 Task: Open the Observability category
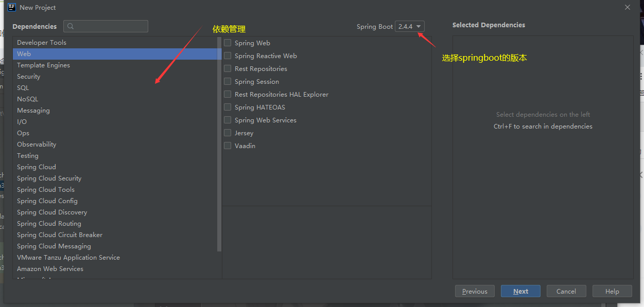[115, 145]
